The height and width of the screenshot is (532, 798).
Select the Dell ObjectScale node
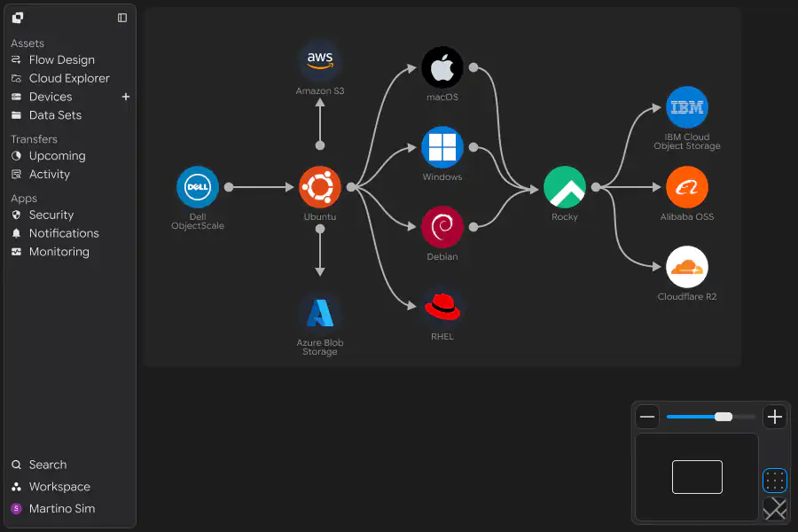pos(198,187)
